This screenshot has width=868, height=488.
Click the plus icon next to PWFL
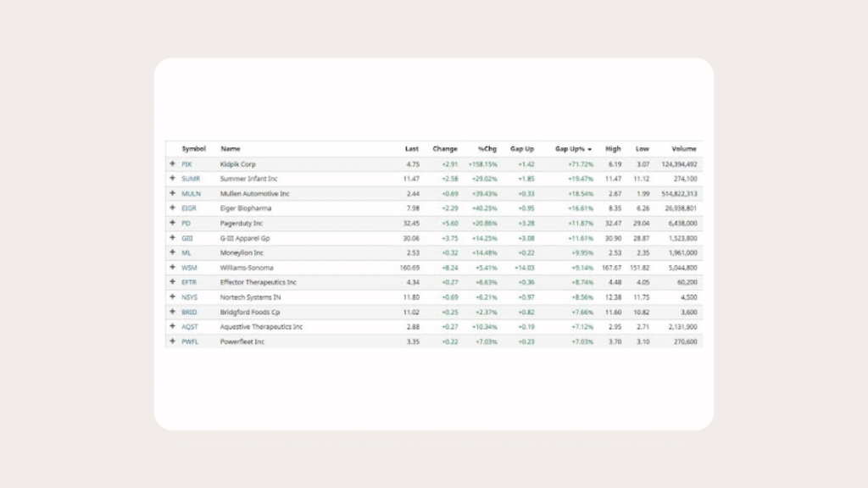172,341
